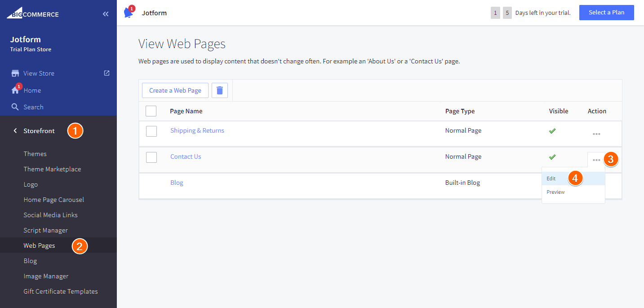Click the Search magnifier icon
Viewport: 644px width, 308px height.
15,107
